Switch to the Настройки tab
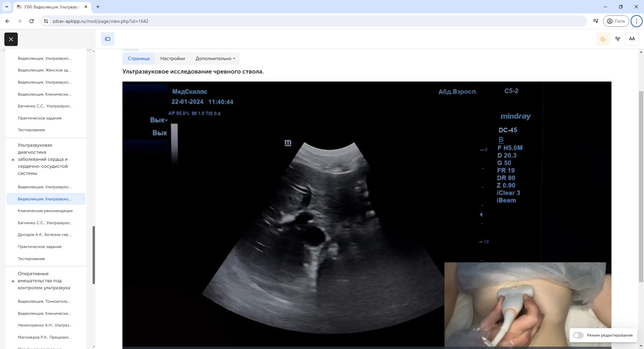Image resolution: width=644 pixels, height=349 pixels. point(172,58)
